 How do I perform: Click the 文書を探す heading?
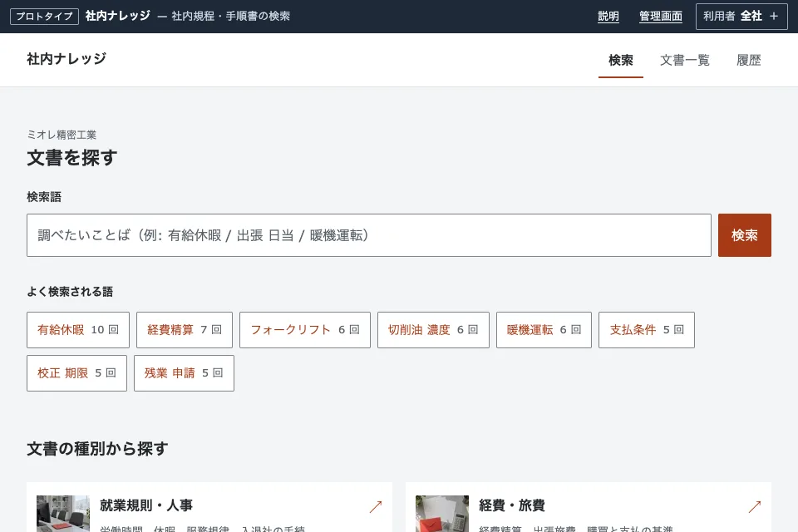71,158
